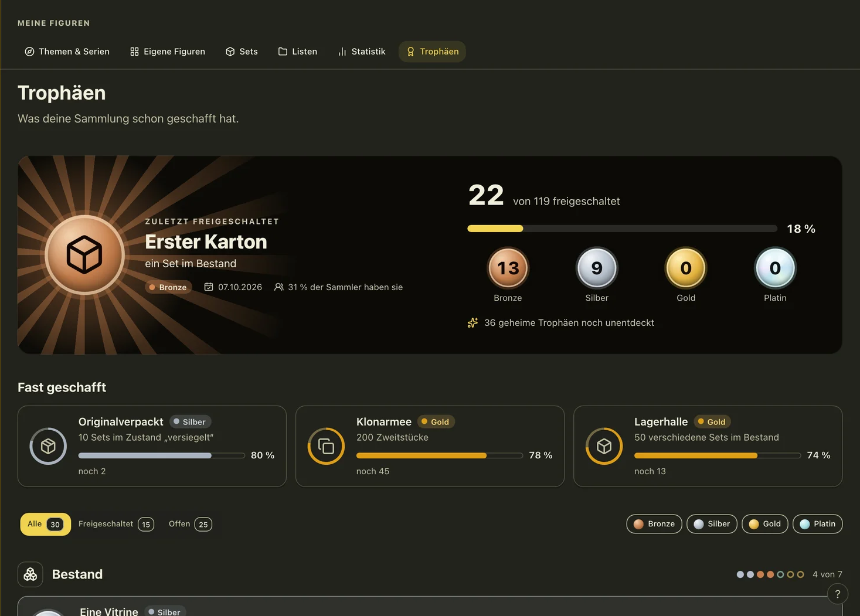
Task: Show all trophies with the Alle filter
Action: [46, 524]
